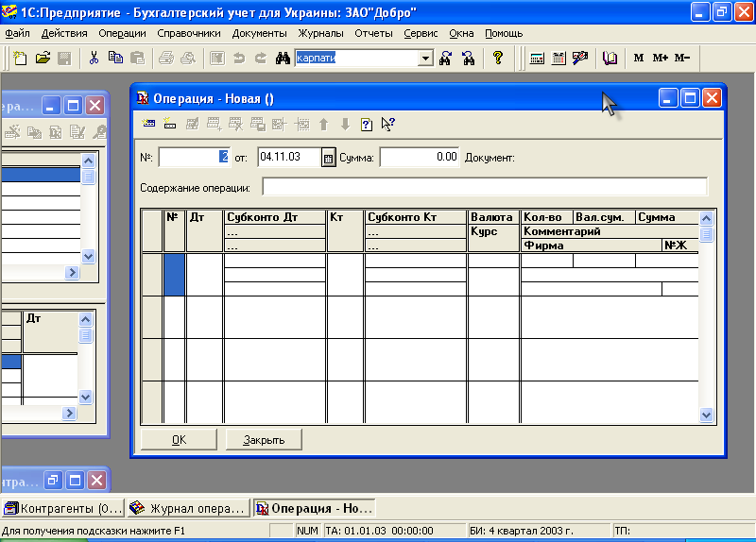This screenshot has height=542, width=756.
Task: Click scroll down arrow in journal window's Дт panel
Action: (85, 397)
